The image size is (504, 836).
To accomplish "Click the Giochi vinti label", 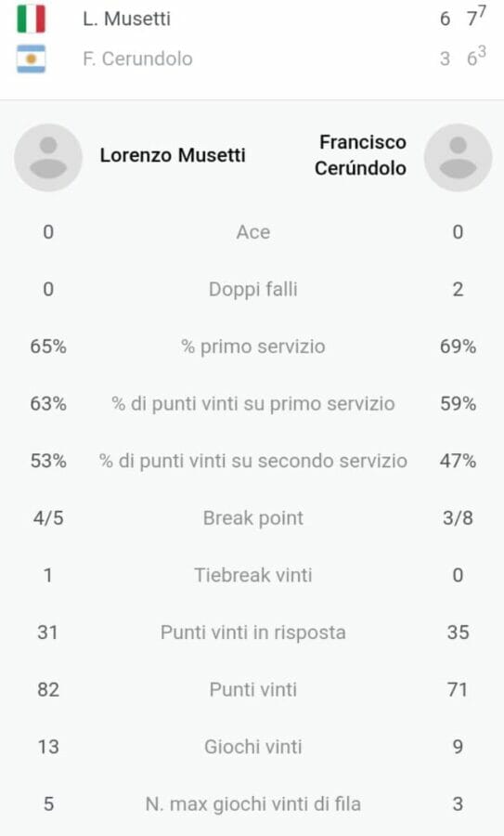I will (x=253, y=747).
